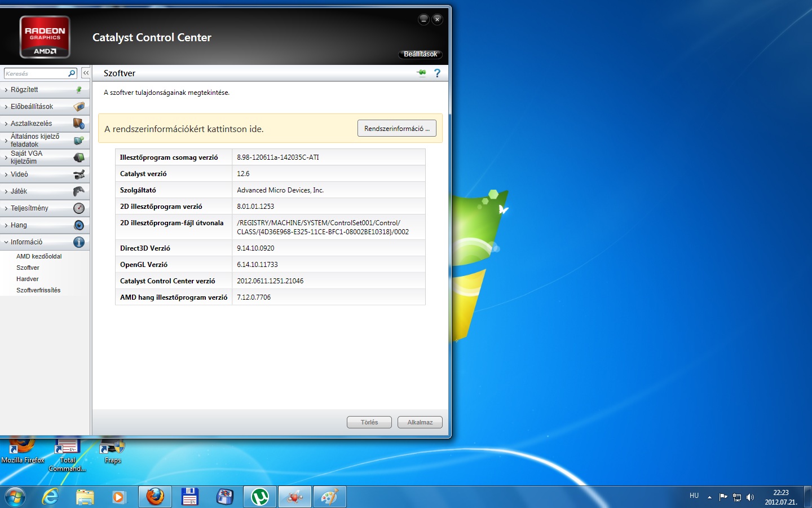This screenshot has height=508, width=812.
Task: Open Total Commander floppy taskbar icon
Action: tap(190, 497)
